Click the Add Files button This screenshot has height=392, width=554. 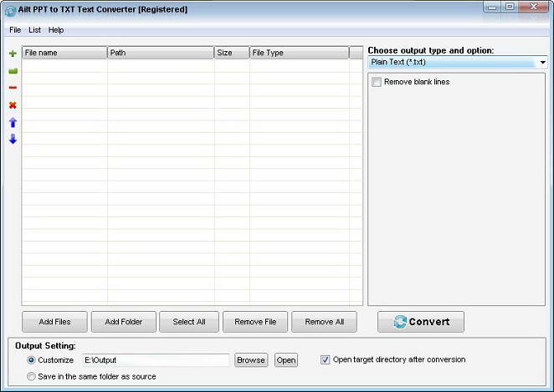pos(54,322)
